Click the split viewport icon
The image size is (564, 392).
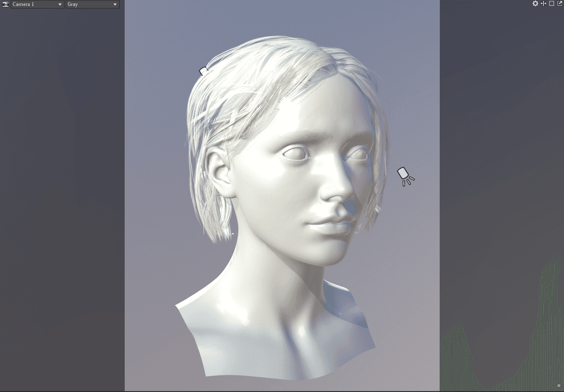coord(544,3)
